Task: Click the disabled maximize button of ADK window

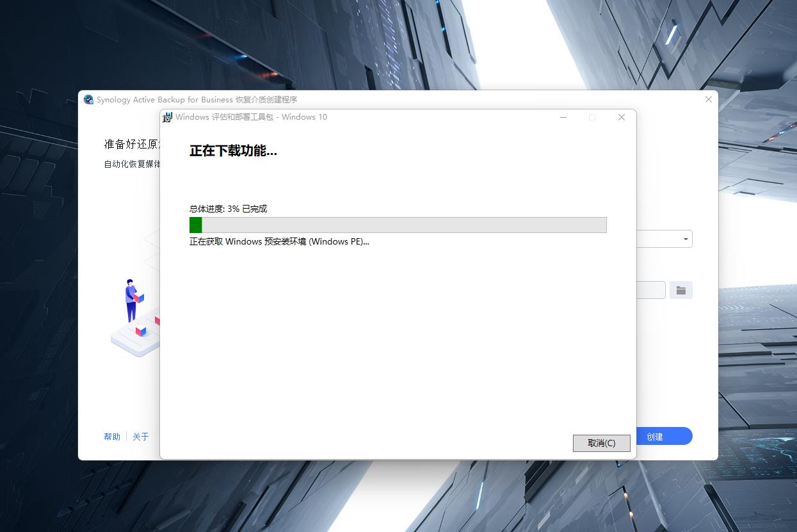Action: tap(592, 117)
